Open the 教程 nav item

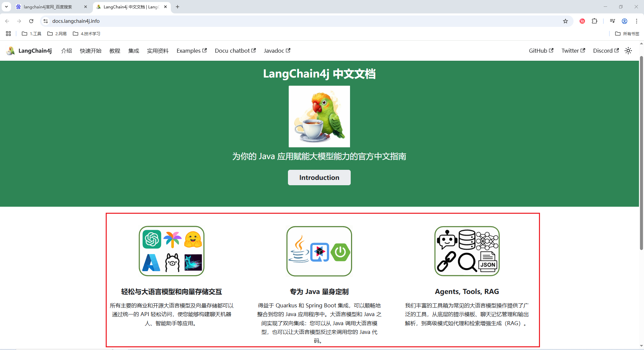click(x=115, y=51)
